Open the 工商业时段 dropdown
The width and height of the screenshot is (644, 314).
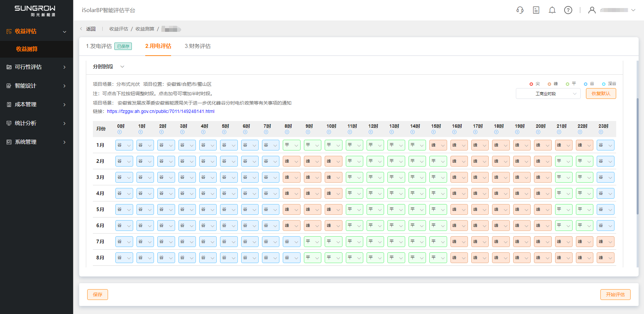tap(548, 93)
